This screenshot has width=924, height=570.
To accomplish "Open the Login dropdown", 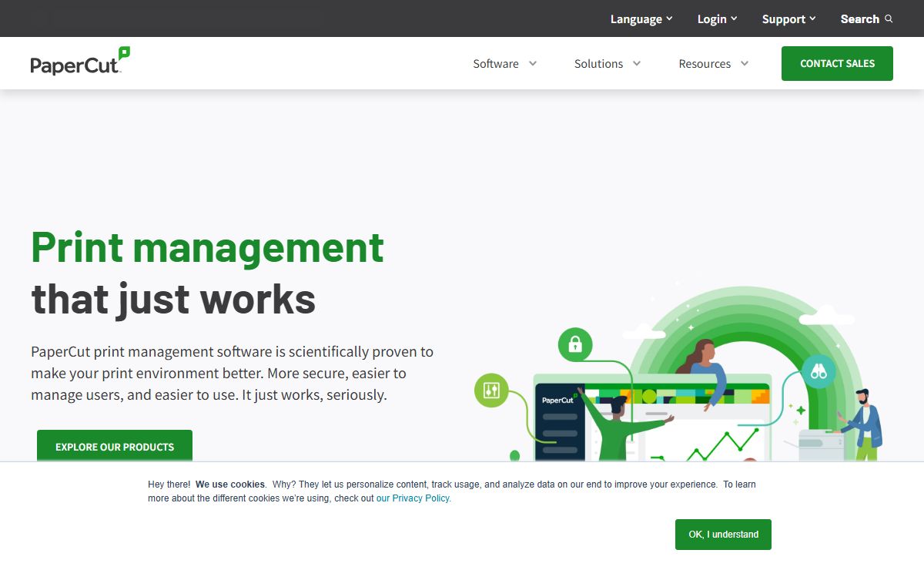I will click(x=717, y=19).
